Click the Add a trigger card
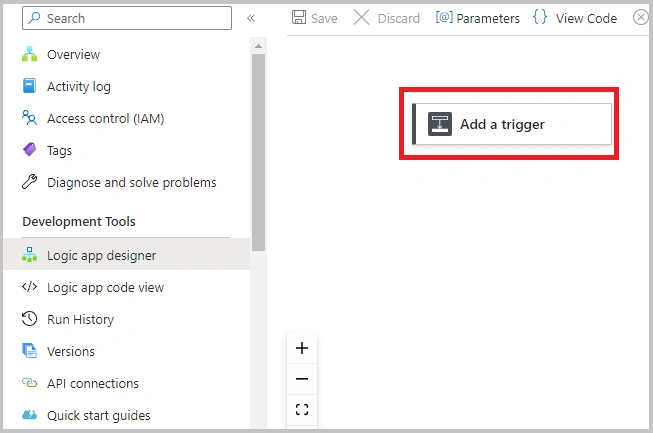The image size is (653, 433). pyautogui.click(x=512, y=124)
